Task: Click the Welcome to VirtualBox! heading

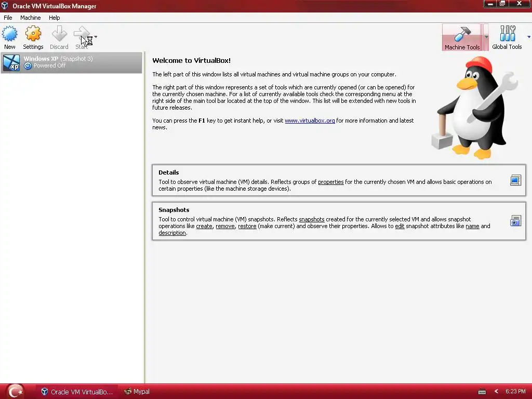Action: 191,61
